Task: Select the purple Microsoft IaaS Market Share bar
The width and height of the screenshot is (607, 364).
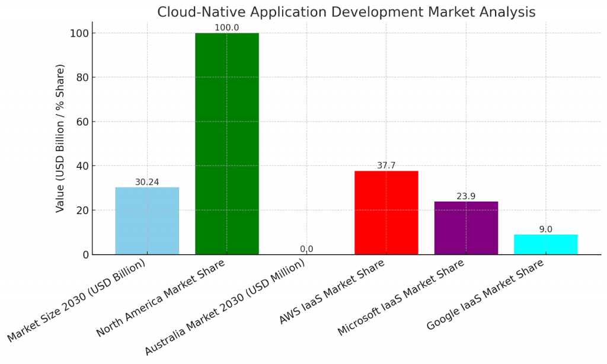Action: [x=467, y=228]
